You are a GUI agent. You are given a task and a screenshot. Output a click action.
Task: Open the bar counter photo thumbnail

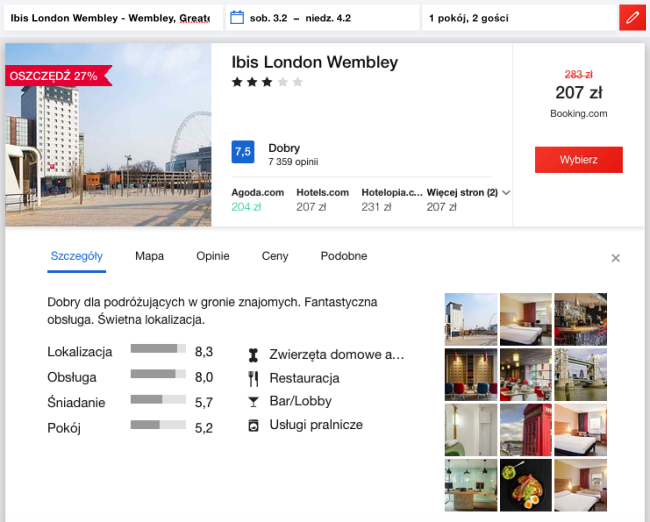(580, 319)
